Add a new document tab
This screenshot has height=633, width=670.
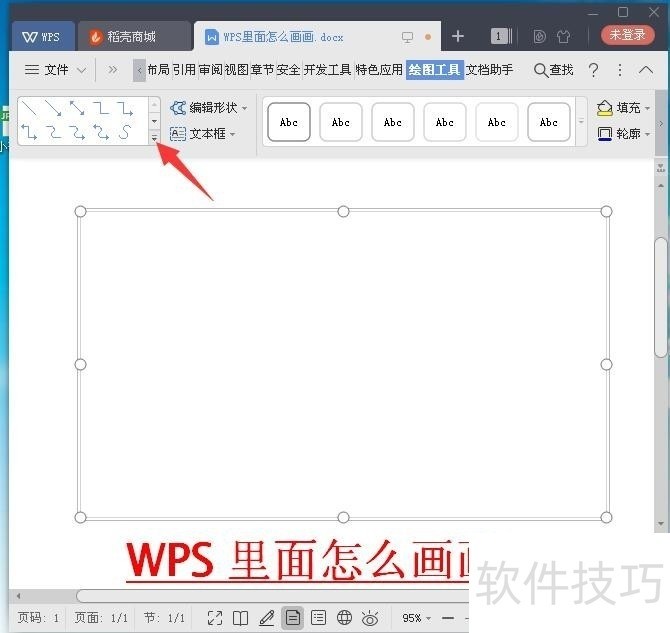tap(458, 36)
